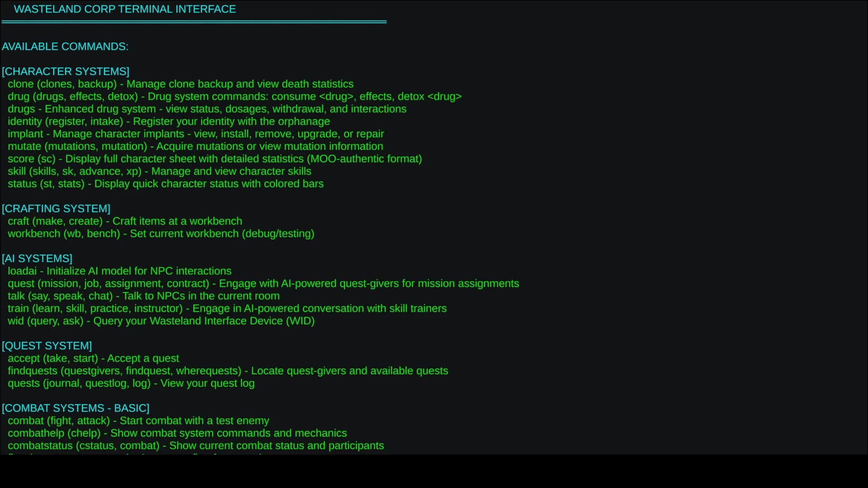Select the implant management command entry
This screenshot has height=488, width=868.
coord(196,134)
